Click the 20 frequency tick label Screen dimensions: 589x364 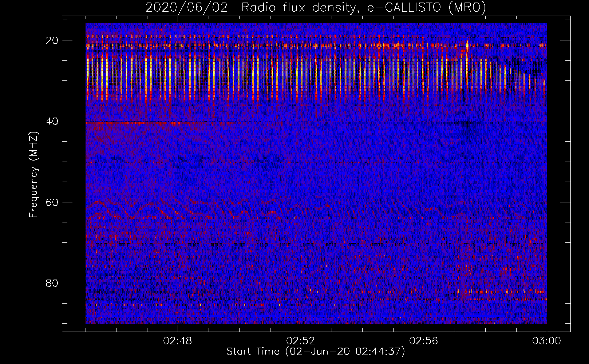pos(52,40)
